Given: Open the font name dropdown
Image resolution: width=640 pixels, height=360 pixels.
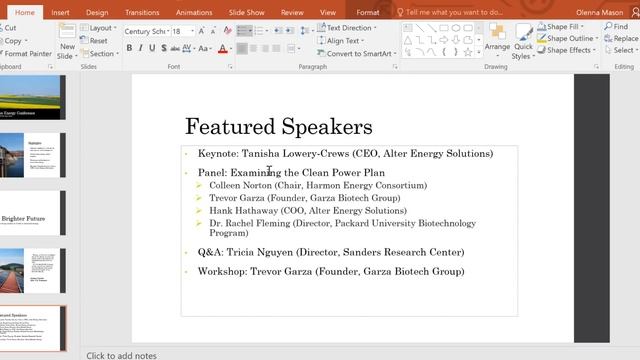Looking at the screenshot, I should tap(168, 31).
